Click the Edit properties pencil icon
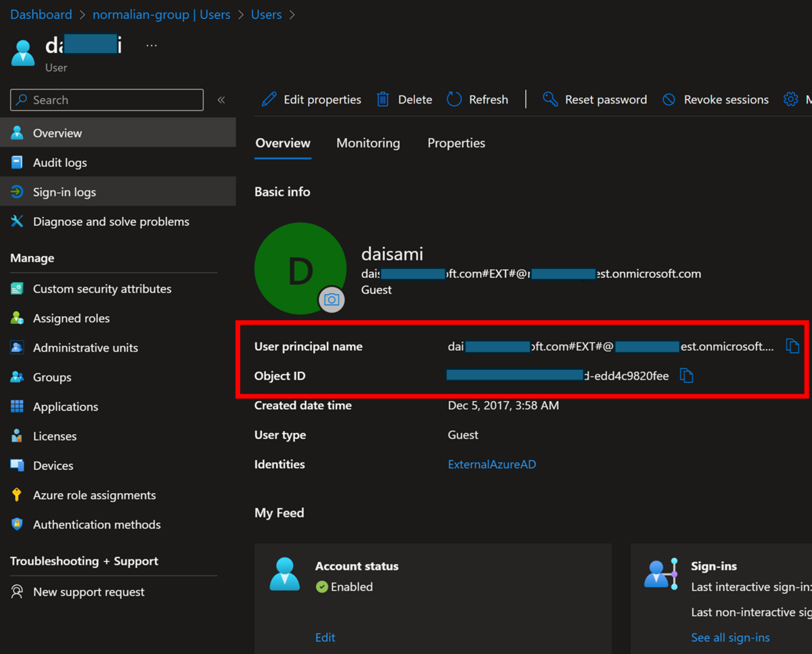Screen dimensions: 812x654 pos(269,99)
